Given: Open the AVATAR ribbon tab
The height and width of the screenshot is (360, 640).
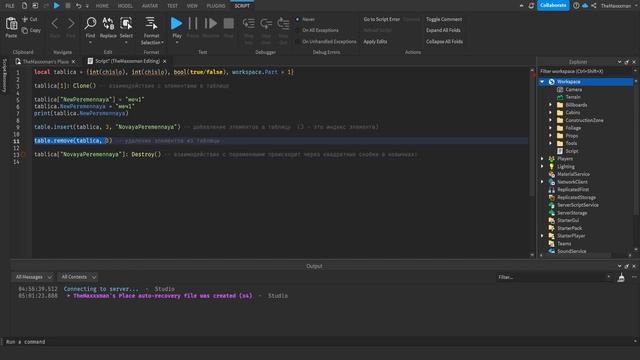Looking at the screenshot, I should 150,6.
